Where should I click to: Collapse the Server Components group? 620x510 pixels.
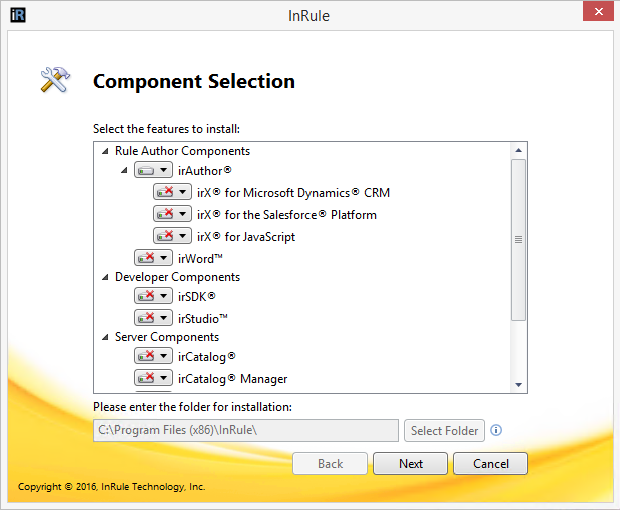(105, 337)
